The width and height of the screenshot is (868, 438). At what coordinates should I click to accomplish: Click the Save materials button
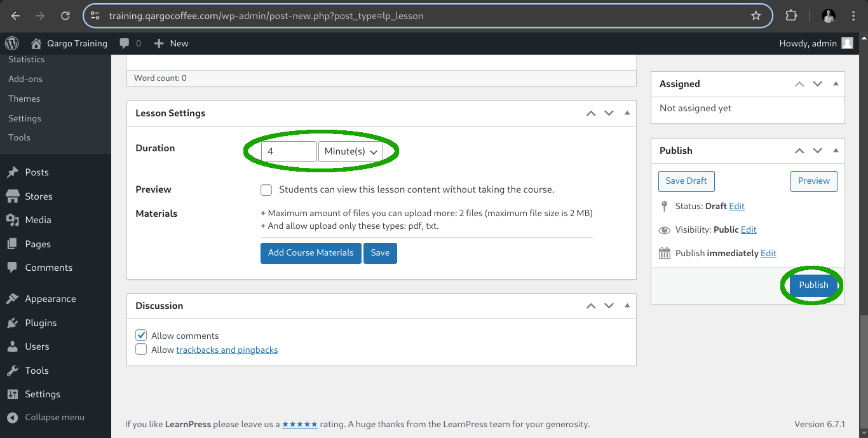(380, 252)
